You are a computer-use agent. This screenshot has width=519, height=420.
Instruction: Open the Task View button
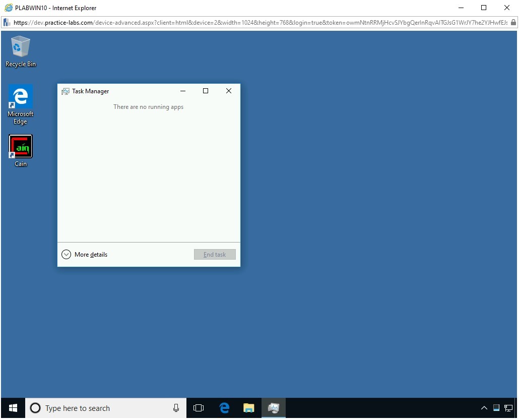point(199,408)
